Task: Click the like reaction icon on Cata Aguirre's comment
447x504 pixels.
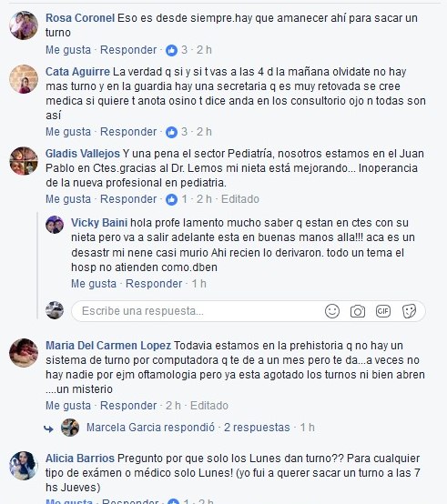Action: pos(171,132)
